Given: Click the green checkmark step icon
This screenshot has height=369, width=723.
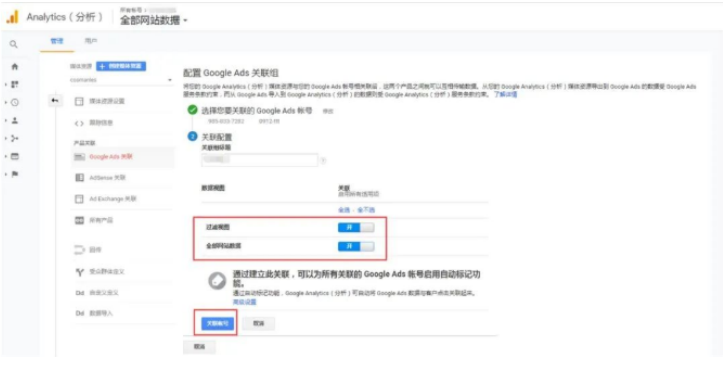Looking at the screenshot, I should pos(192,110).
